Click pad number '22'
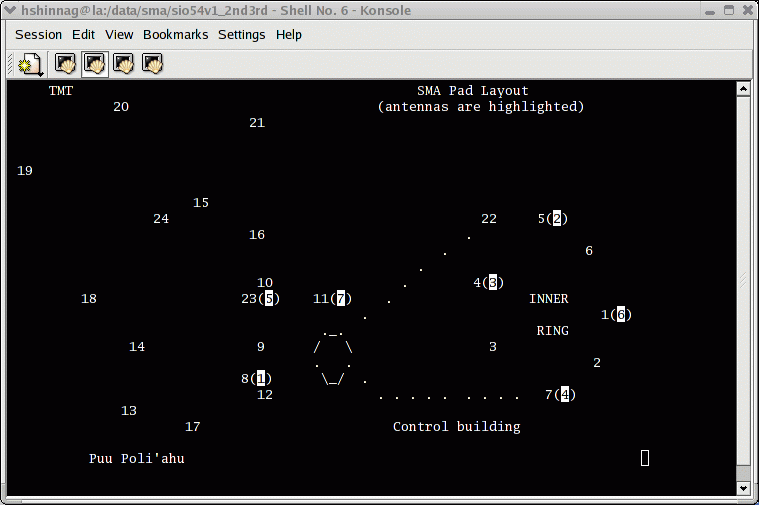The width and height of the screenshot is (759, 505). 489,219
